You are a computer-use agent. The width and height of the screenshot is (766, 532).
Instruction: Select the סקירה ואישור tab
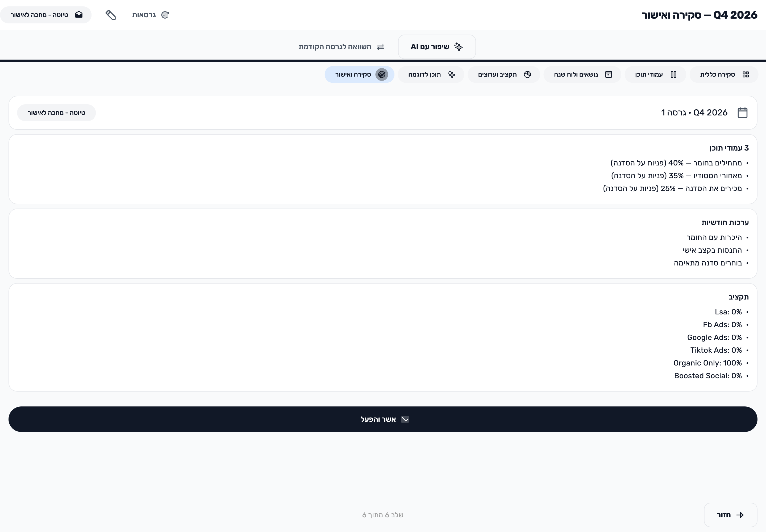[x=359, y=75]
